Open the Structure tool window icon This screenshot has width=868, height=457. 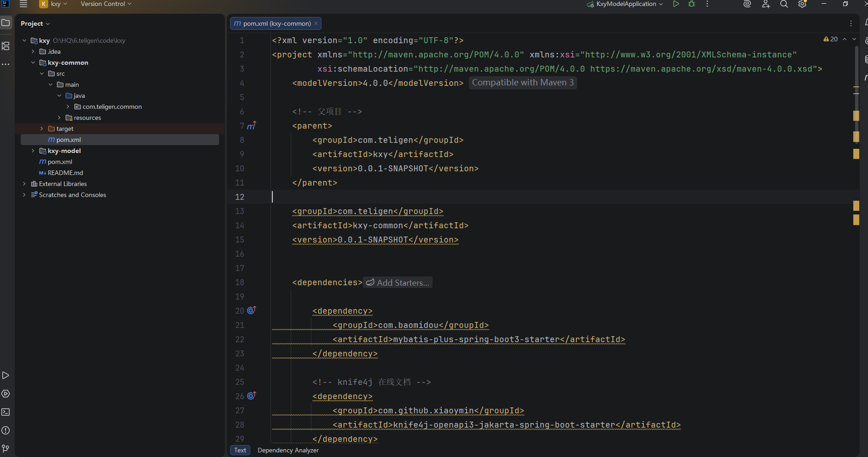[x=6, y=46]
